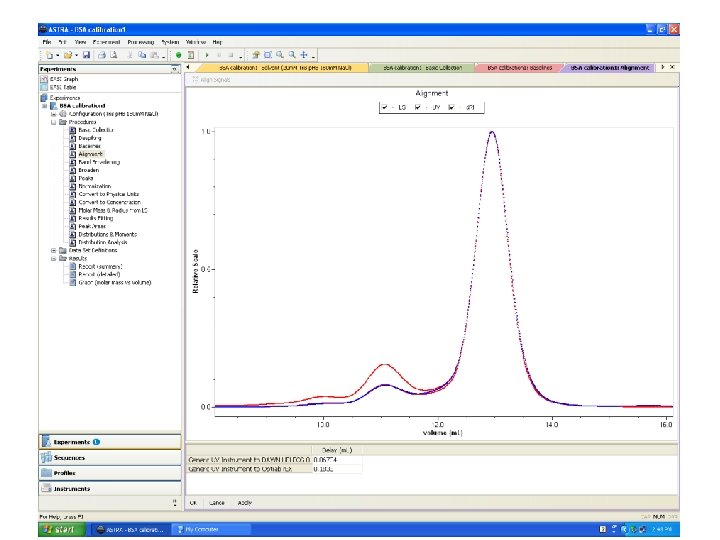720x540 pixels.
Task: Click the Apply button below the delay table
Action: pyautogui.click(x=245, y=503)
